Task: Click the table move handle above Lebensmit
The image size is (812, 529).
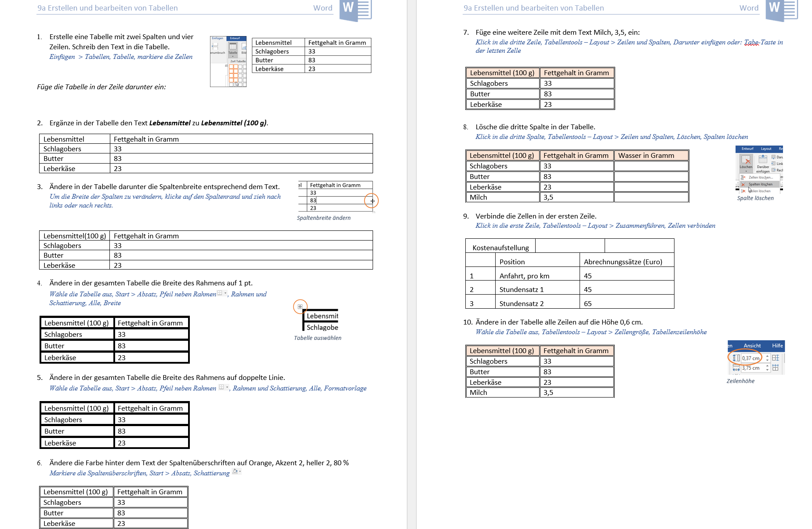Action: tap(300, 306)
